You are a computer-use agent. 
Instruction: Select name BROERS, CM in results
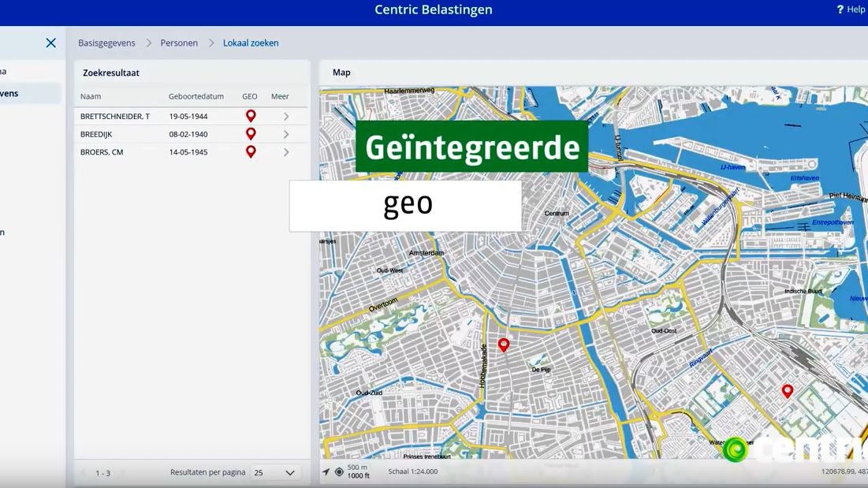(x=101, y=151)
